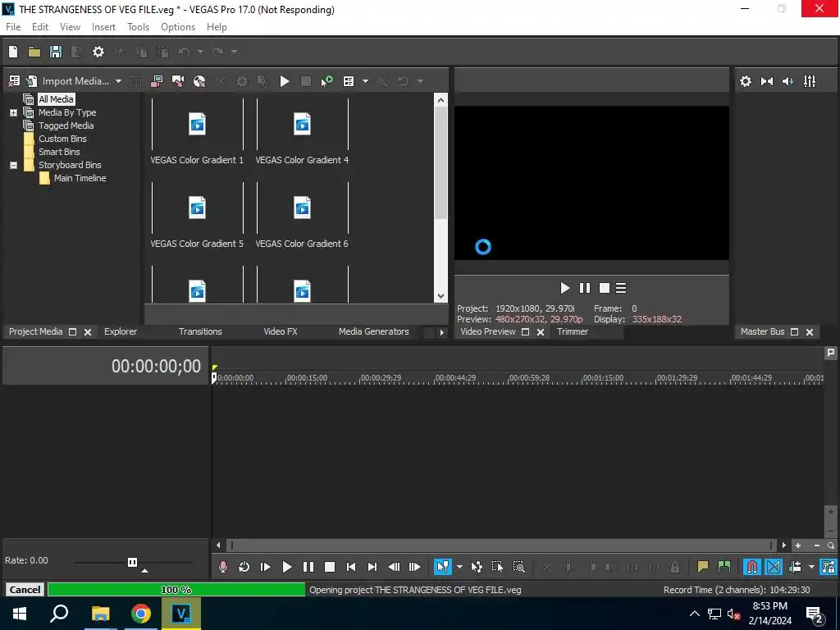Switch to the Trimmer tab
The width and height of the screenshot is (840, 630).
(572, 331)
